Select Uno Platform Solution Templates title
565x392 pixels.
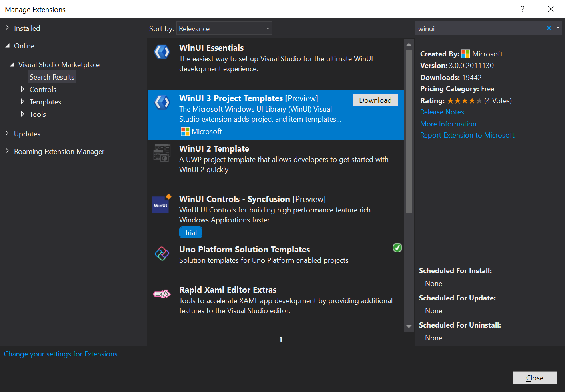pyautogui.click(x=244, y=249)
